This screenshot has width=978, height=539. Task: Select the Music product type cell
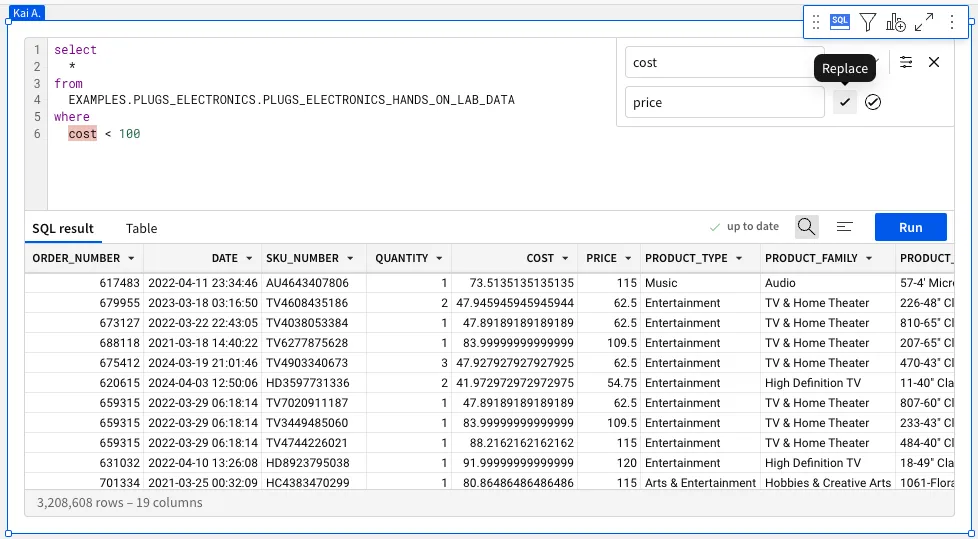(x=700, y=283)
